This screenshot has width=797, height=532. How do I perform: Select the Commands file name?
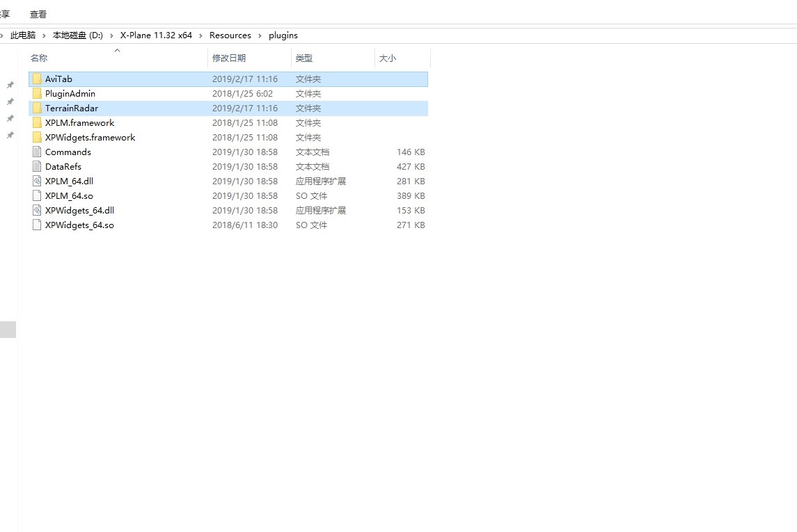tap(68, 152)
